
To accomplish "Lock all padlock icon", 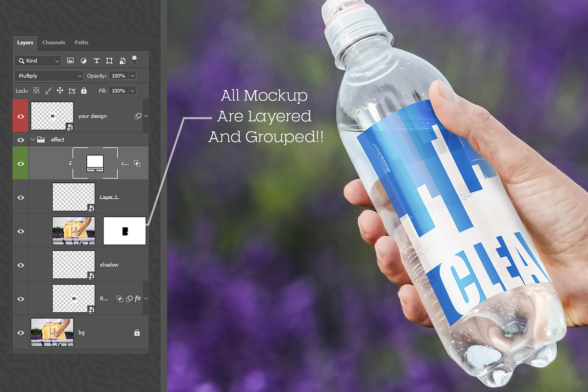I will pyautogui.click(x=84, y=91).
